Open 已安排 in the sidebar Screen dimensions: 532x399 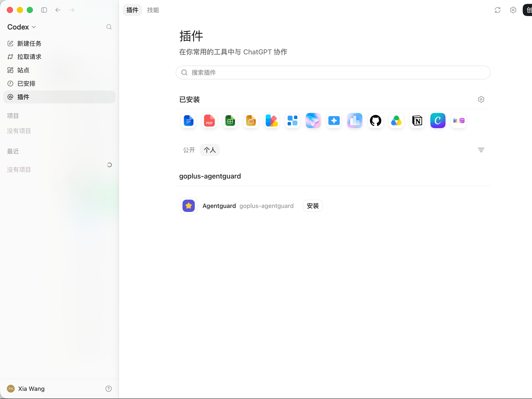click(x=59, y=84)
